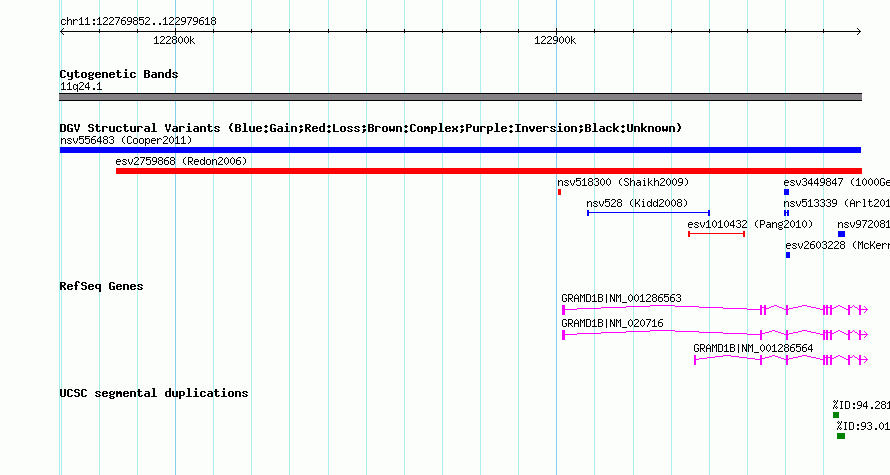Screen dimensions: 890x475
Task: Open the GRAMD1B|NM_001286563 gene label
Action: (621, 298)
